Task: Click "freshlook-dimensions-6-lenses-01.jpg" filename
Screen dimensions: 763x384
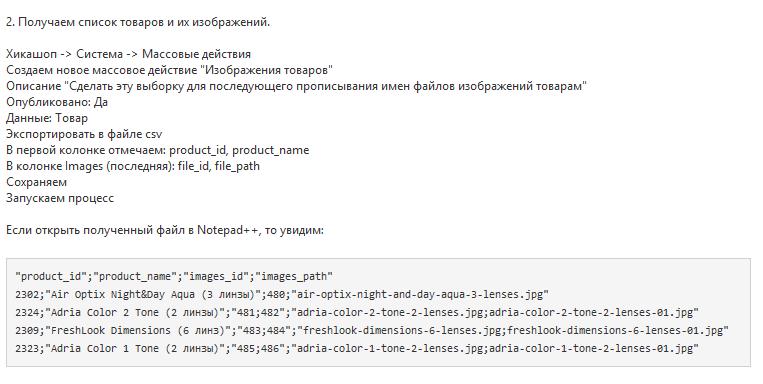Action: pos(615,330)
